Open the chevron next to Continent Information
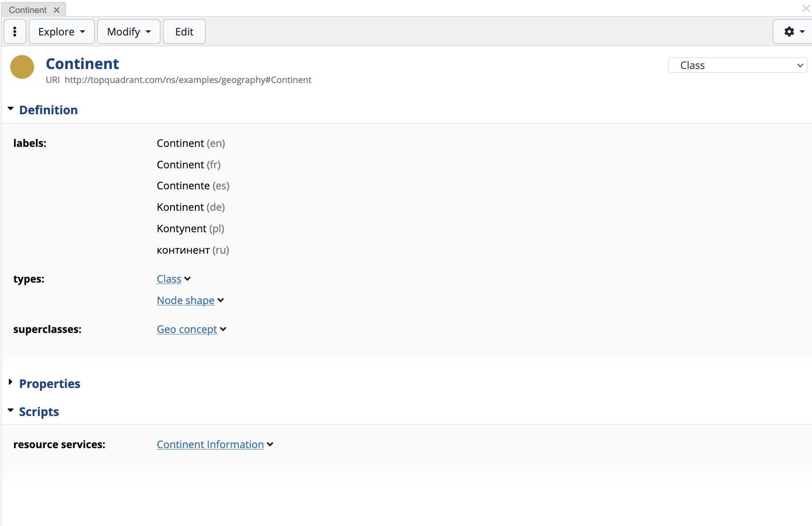This screenshot has width=812, height=526. 270,445
